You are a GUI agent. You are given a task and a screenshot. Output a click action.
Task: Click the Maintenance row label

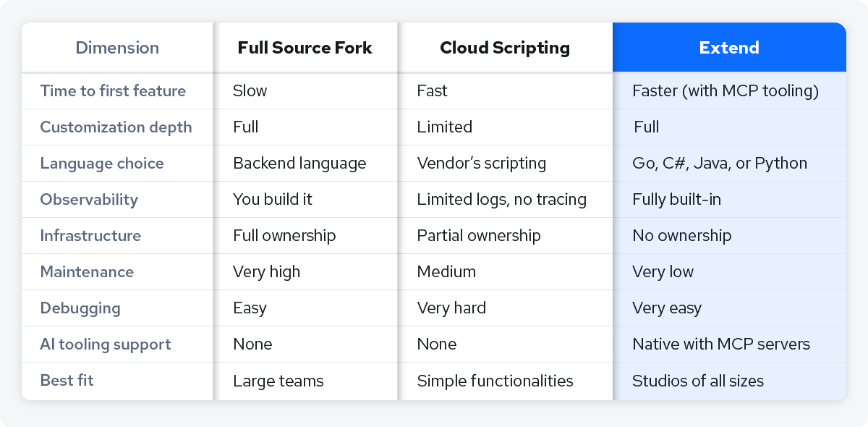[87, 271]
